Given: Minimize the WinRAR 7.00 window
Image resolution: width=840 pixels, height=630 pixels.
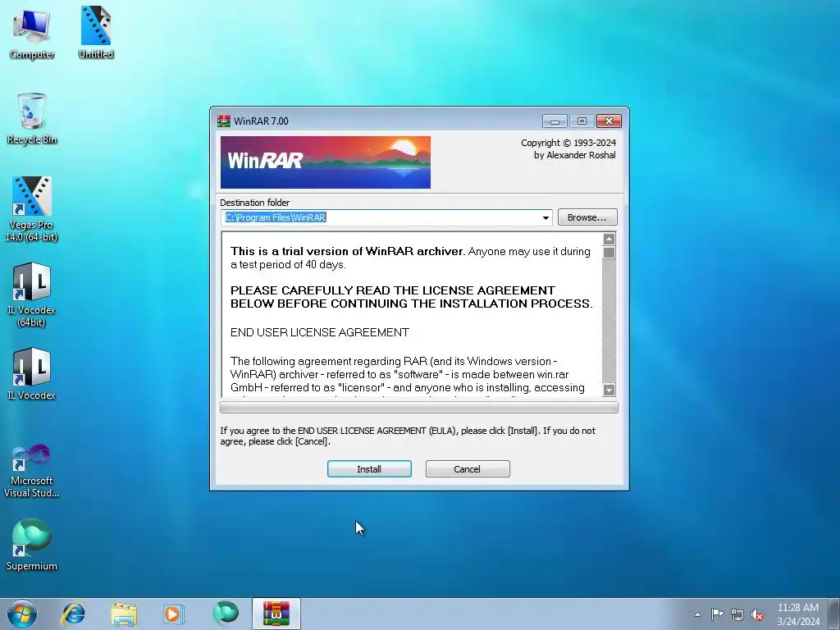Looking at the screenshot, I should (x=555, y=121).
